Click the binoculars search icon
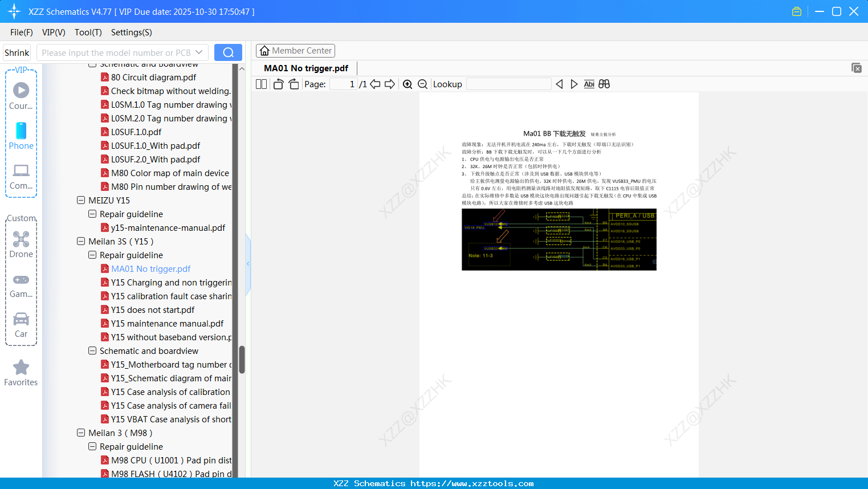This screenshot has height=489, width=868. [604, 84]
